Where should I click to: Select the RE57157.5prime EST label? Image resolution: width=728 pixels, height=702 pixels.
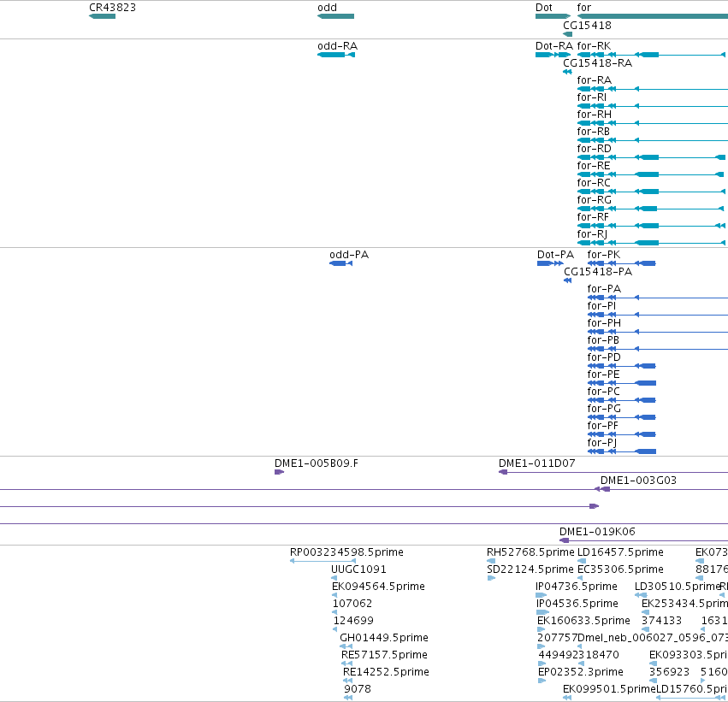click(x=384, y=655)
